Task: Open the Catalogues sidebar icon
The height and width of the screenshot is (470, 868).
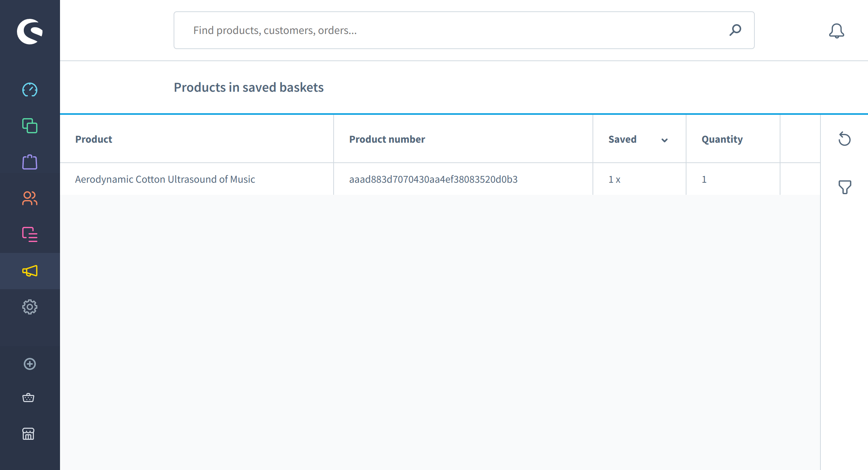Action: tap(30, 126)
